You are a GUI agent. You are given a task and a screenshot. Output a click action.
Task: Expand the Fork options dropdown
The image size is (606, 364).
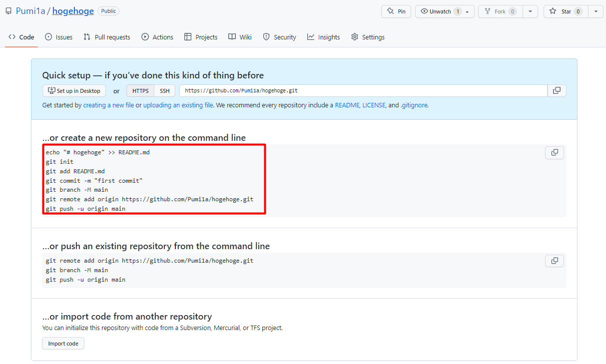530,11
